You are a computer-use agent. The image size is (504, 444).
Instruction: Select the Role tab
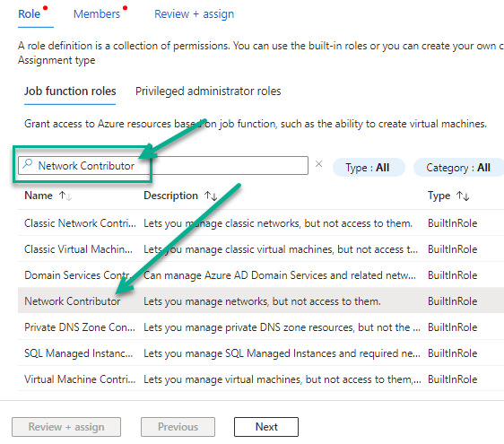tap(30, 14)
